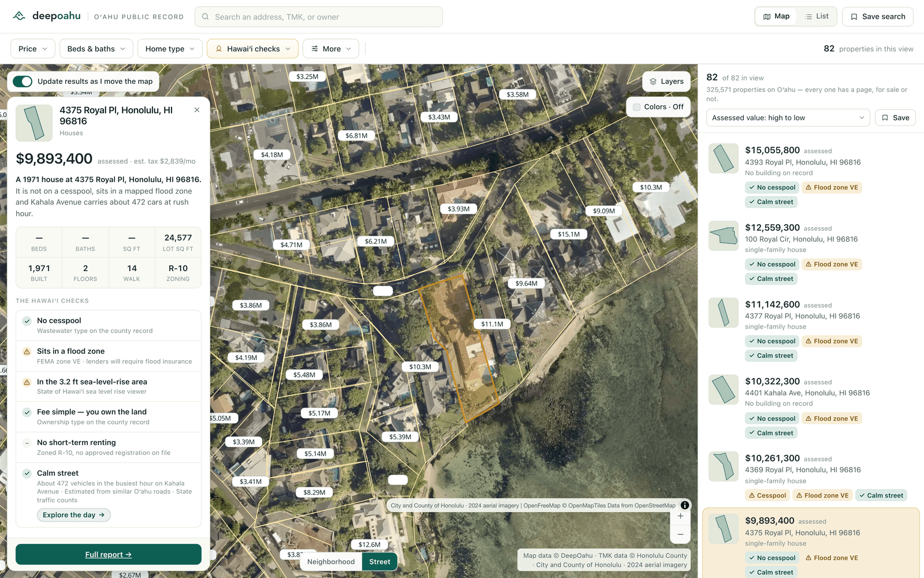Open the Layers panel
The width and height of the screenshot is (924, 578).
tap(666, 81)
